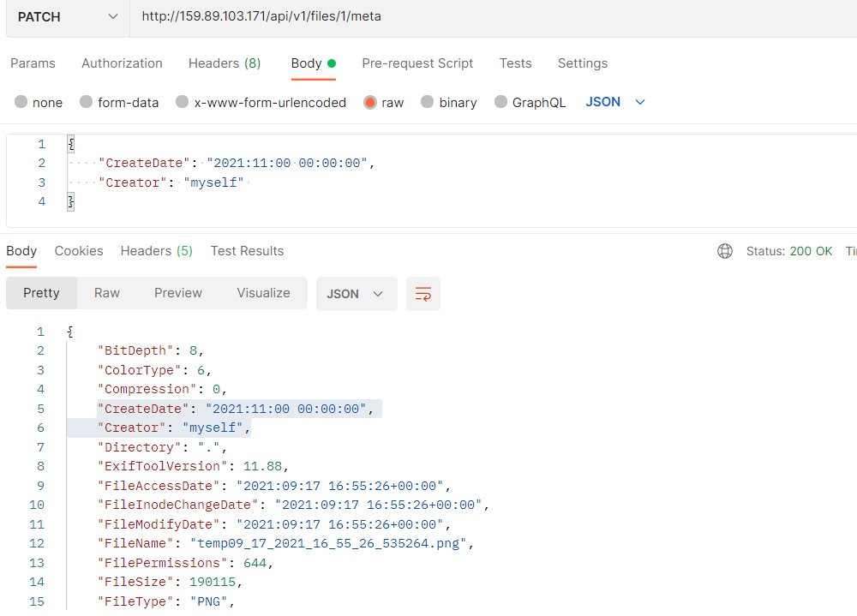Screen dimensions: 857x616
Task: Select the raw body radio button
Action: click(370, 102)
